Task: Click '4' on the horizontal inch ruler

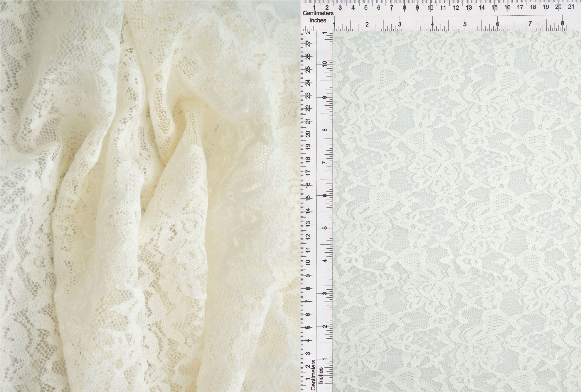Action: tap(432, 24)
